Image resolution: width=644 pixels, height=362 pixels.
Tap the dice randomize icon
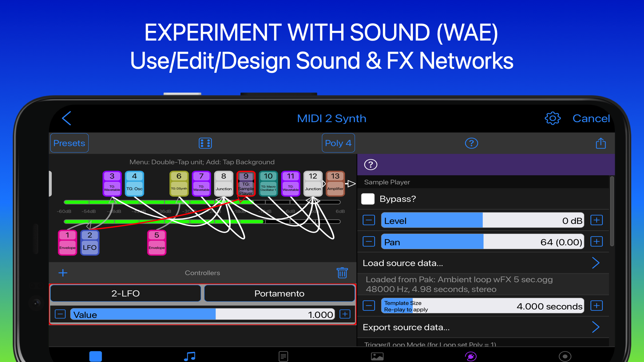click(205, 143)
